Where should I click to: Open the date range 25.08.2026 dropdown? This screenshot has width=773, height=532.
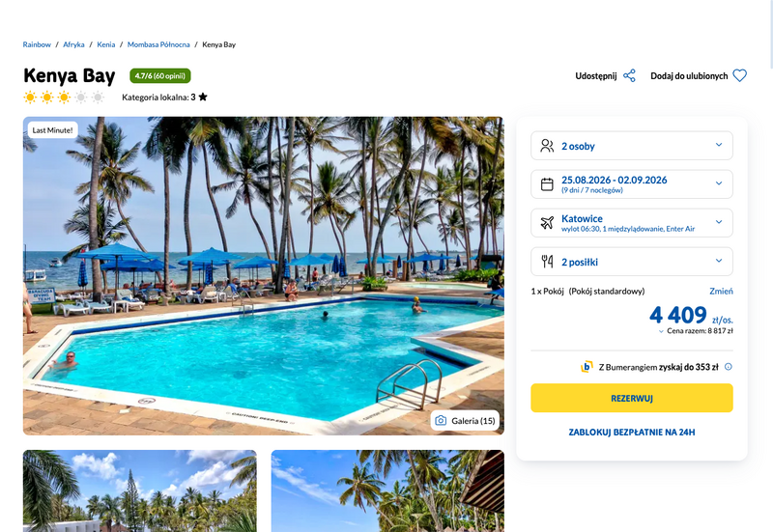click(632, 184)
